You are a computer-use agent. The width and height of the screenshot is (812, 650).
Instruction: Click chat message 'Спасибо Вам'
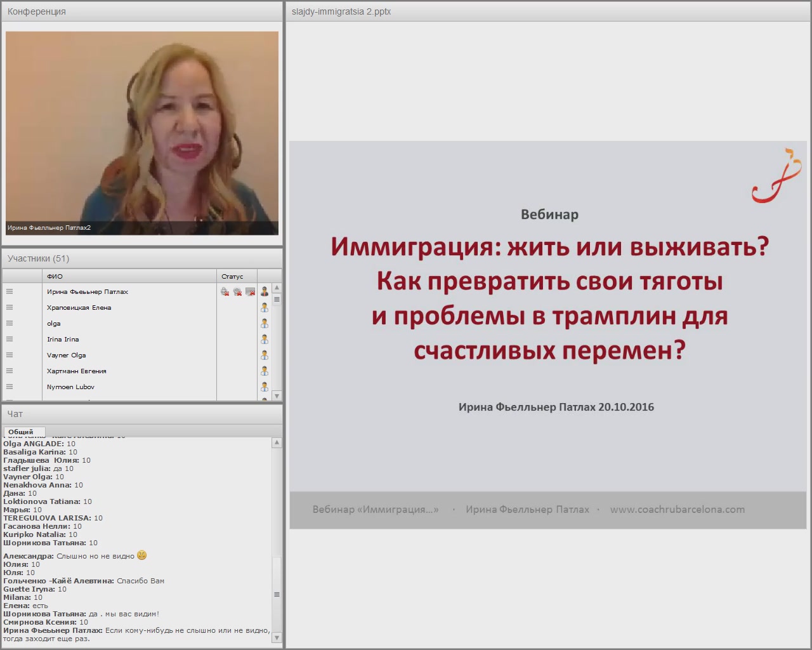tap(140, 581)
